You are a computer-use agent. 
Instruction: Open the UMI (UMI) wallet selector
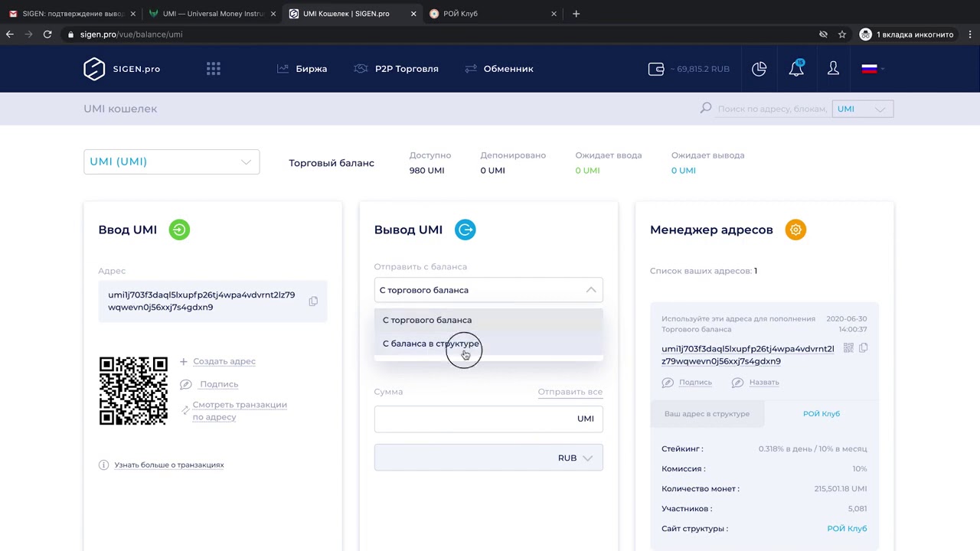(171, 161)
